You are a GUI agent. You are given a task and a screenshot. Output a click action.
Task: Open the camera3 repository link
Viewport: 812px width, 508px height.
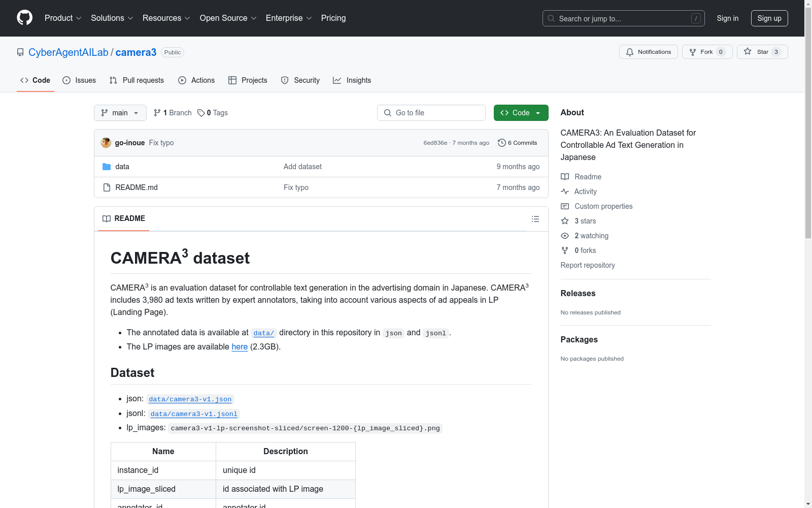pyautogui.click(x=136, y=52)
